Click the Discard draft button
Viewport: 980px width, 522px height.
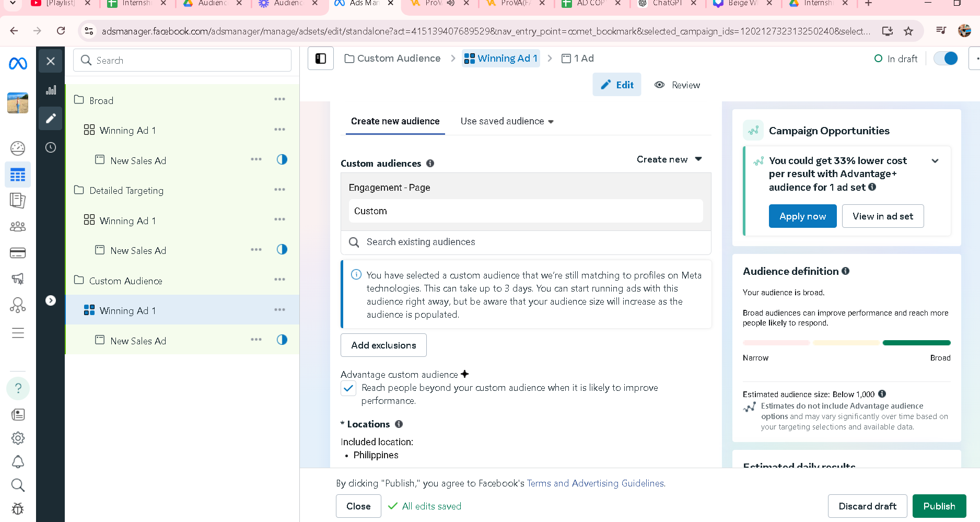point(868,506)
